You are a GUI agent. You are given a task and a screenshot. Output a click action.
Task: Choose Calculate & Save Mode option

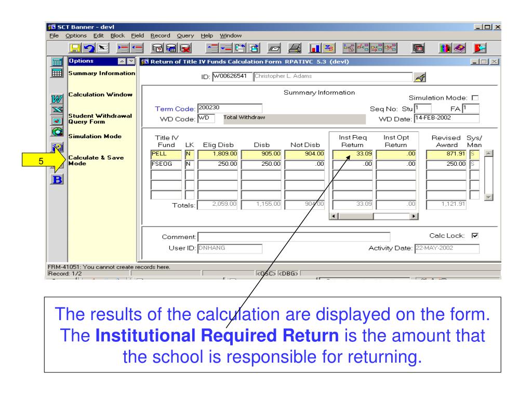(x=96, y=161)
